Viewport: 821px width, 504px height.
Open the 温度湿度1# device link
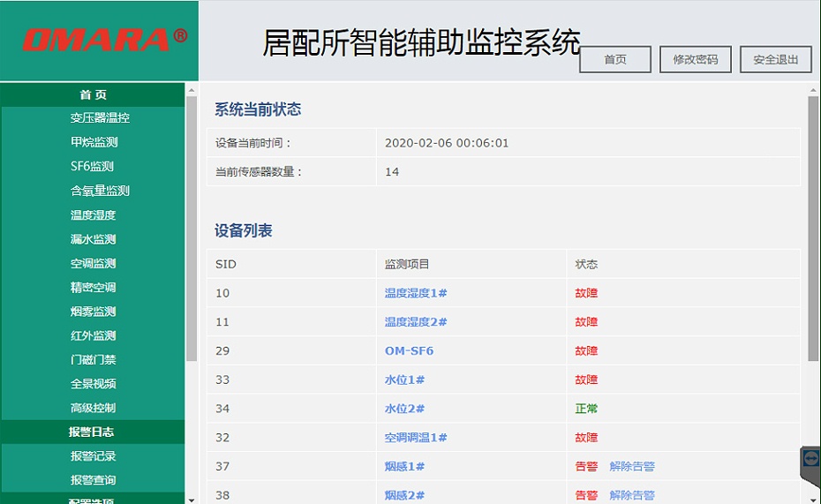pyautogui.click(x=416, y=293)
